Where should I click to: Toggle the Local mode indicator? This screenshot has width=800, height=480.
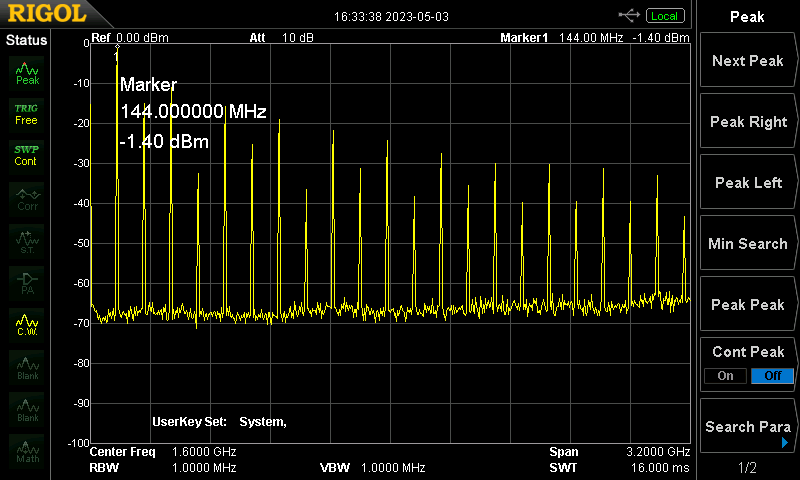pyautogui.click(x=663, y=16)
